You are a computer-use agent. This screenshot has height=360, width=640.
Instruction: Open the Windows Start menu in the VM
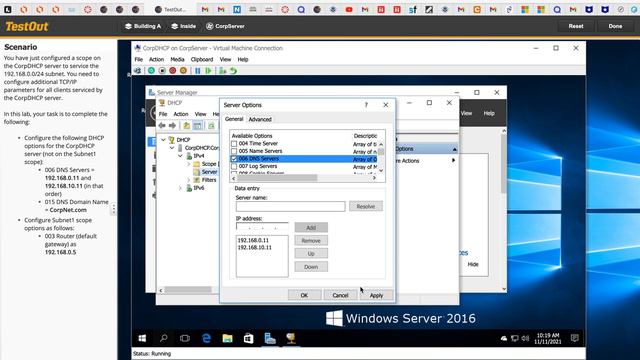click(x=142, y=338)
